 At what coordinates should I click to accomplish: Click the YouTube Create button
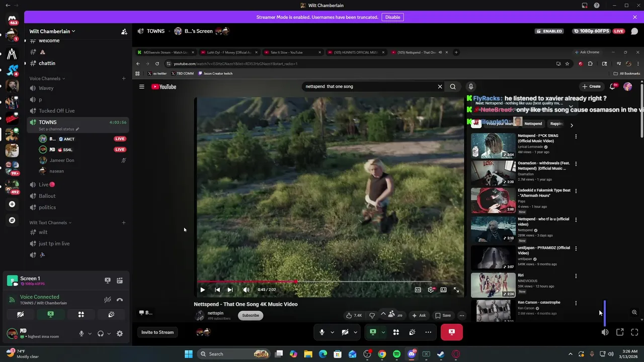591,86
